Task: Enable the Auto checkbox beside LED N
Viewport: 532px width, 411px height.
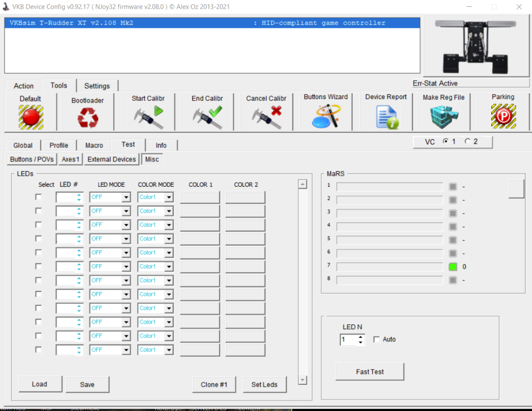Action: click(377, 339)
